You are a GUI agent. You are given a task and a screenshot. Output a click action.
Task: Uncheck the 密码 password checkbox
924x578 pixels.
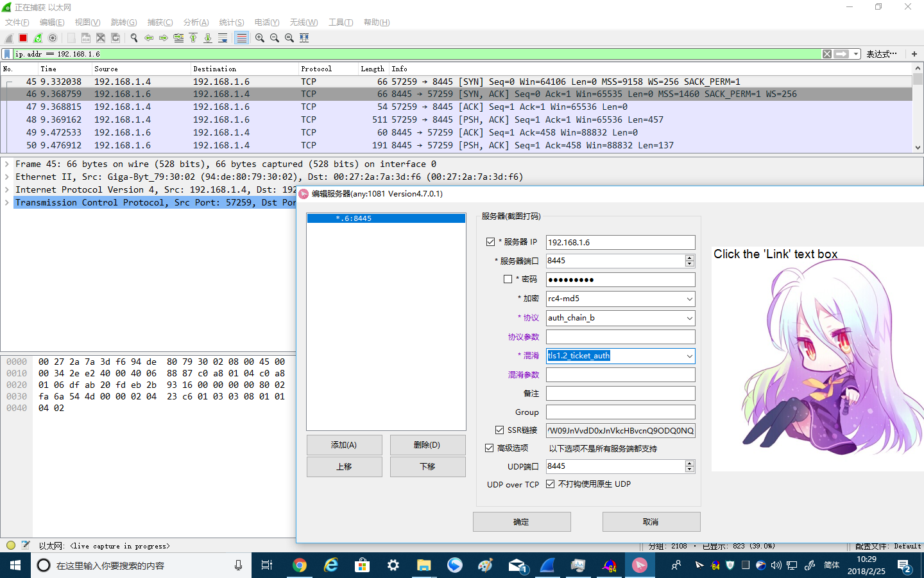pyautogui.click(x=509, y=279)
